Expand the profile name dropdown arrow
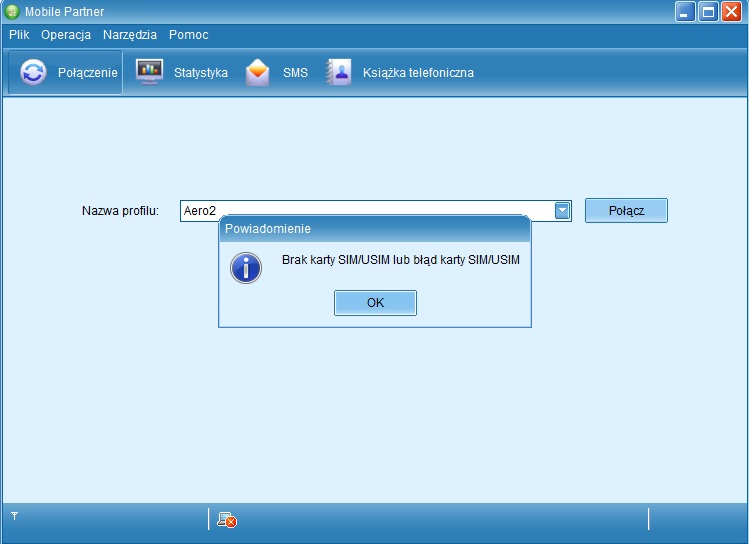The image size is (749, 544). point(562,210)
